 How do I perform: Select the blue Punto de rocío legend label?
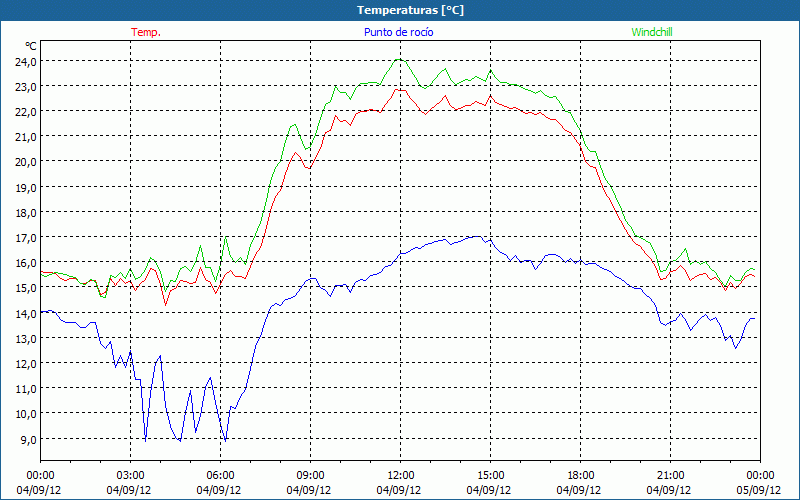(398, 32)
